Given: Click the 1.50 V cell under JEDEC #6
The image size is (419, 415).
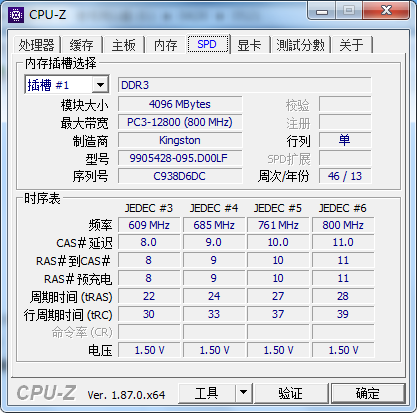Looking at the screenshot, I should [x=343, y=350].
